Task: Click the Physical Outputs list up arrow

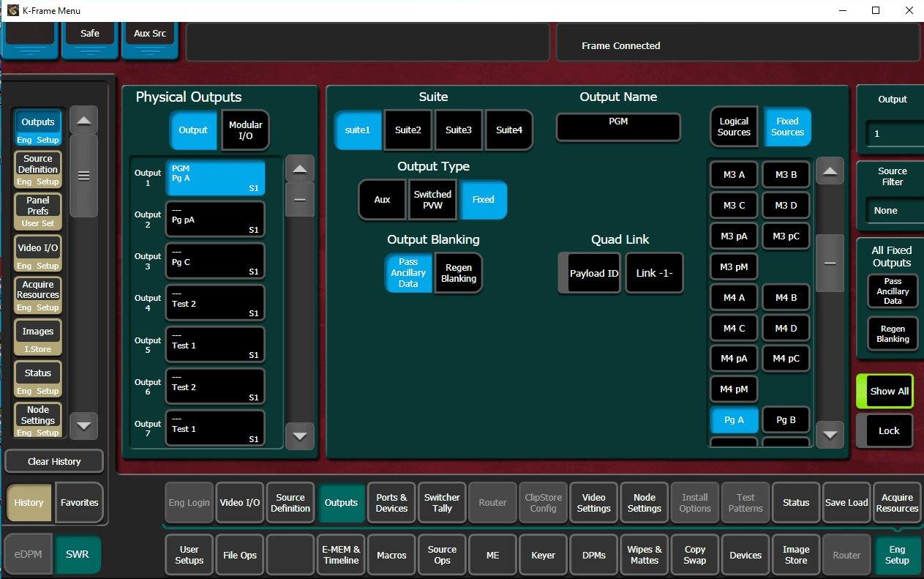Action: 299,169
